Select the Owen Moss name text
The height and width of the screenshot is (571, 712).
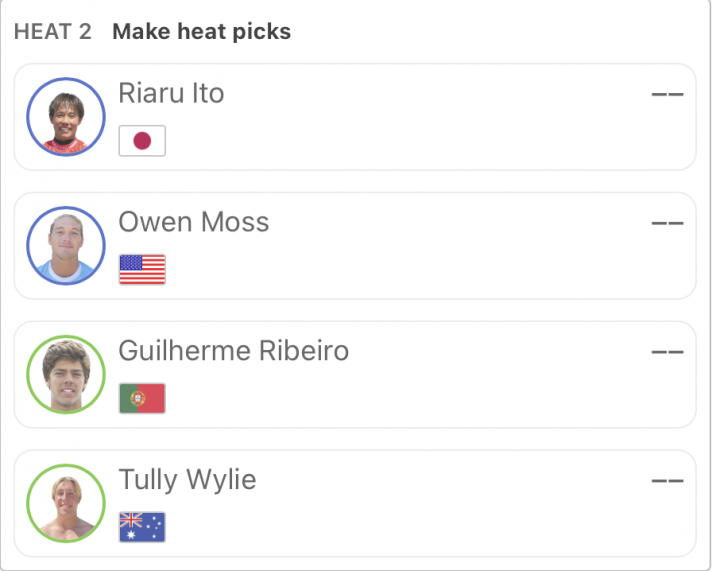click(194, 222)
